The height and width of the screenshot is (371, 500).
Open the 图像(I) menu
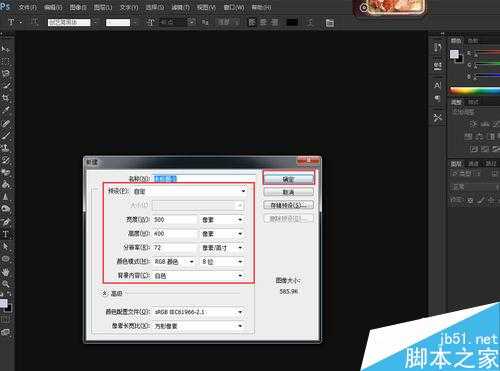click(x=78, y=7)
